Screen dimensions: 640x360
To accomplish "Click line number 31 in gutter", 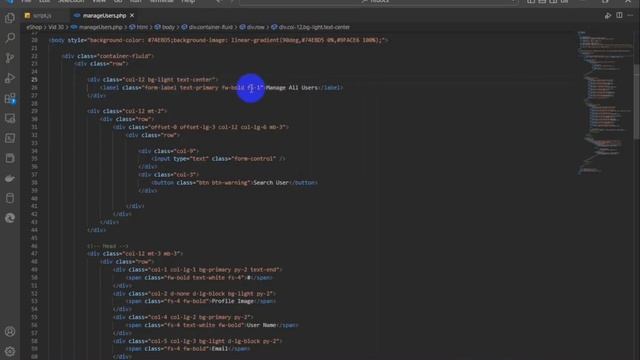I will tap(34, 127).
